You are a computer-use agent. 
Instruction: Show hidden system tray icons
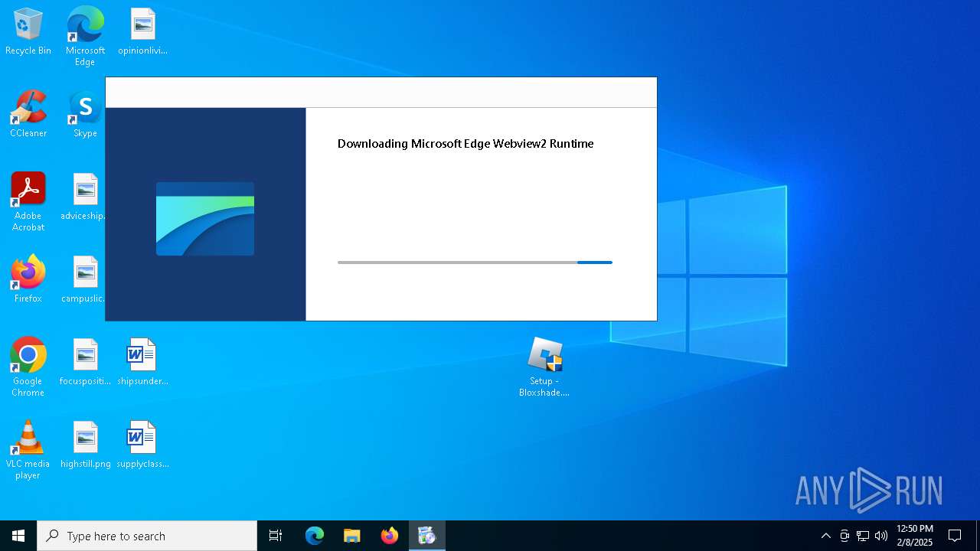tap(825, 536)
